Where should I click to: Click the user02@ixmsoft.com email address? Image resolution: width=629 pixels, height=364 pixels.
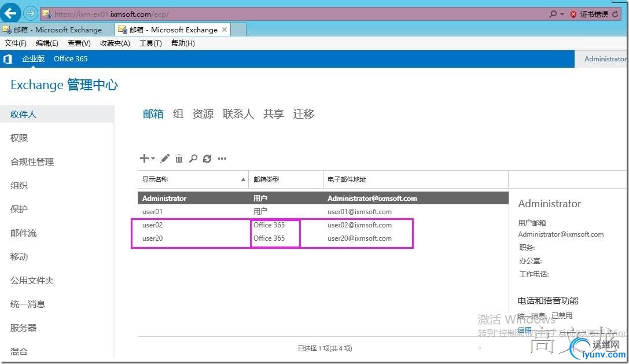[359, 225]
